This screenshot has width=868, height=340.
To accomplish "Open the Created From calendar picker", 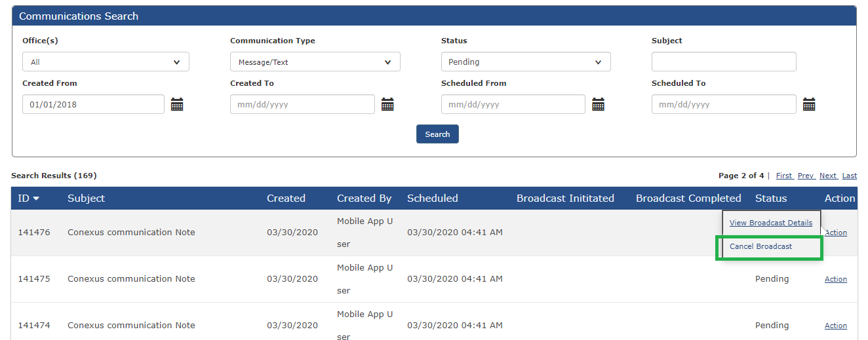I will pyautogui.click(x=177, y=104).
